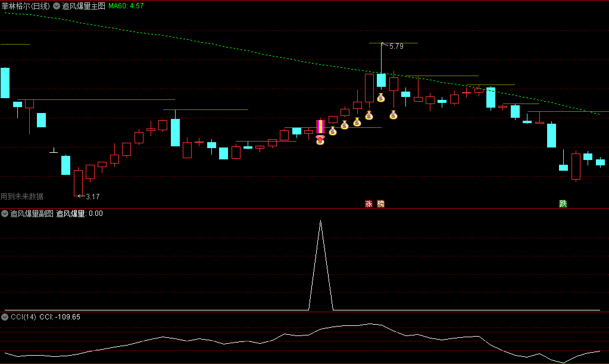
Task: Click the 用到未来数据 notice text
Action: 22,196
